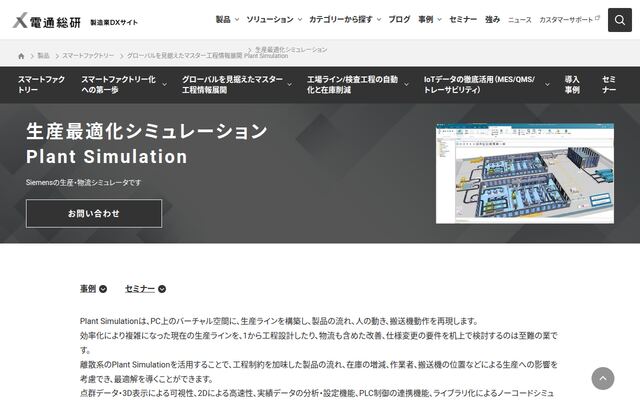Select 導入事例 in dark submenu bar
This screenshot has width=640, height=400.
tap(572, 84)
